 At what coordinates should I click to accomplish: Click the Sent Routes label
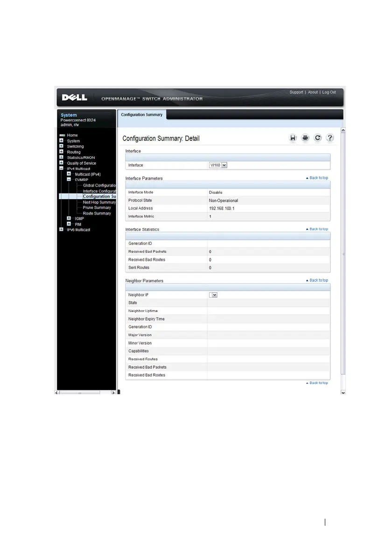(139, 268)
